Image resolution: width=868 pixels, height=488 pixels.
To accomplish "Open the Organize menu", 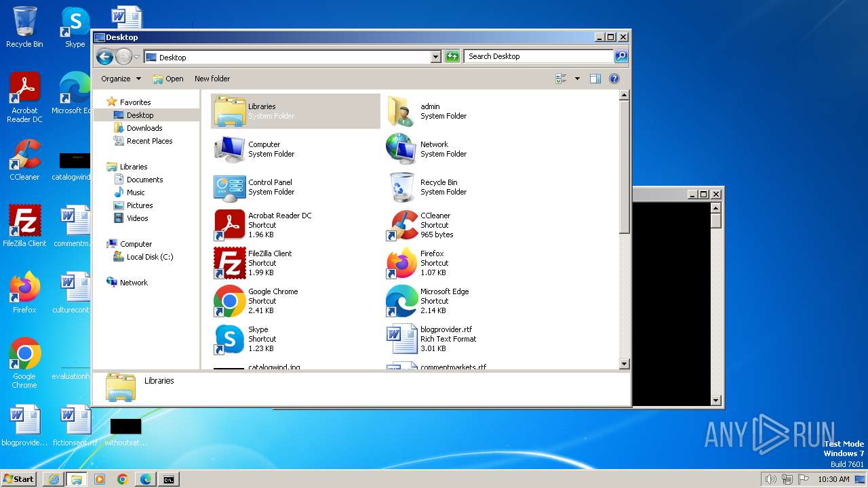I will pyautogui.click(x=121, y=79).
